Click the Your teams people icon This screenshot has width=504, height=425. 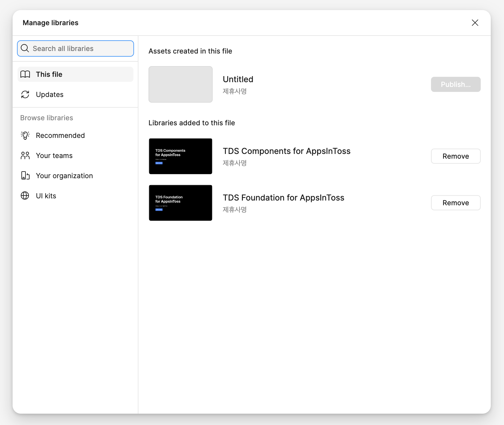(x=25, y=156)
